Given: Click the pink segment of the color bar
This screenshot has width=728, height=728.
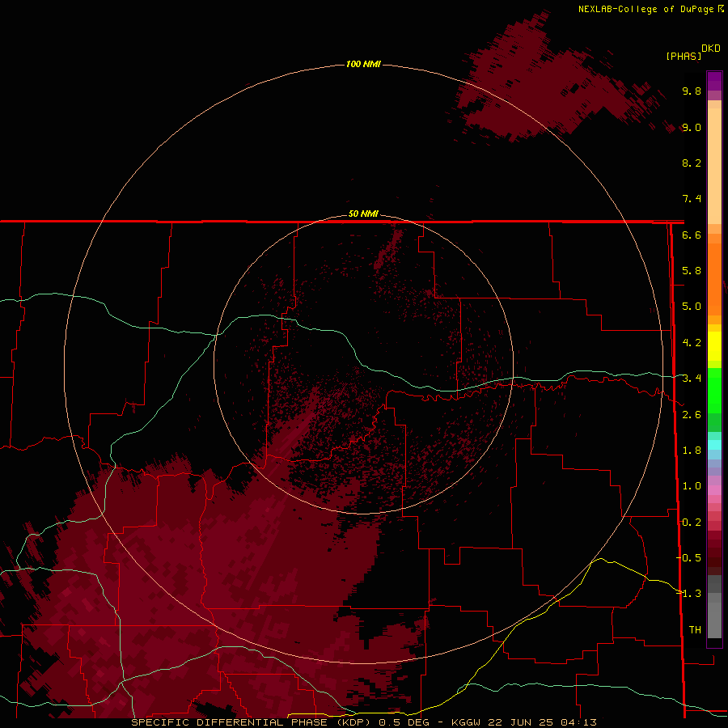Looking at the screenshot, I should click(x=714, y=490).
